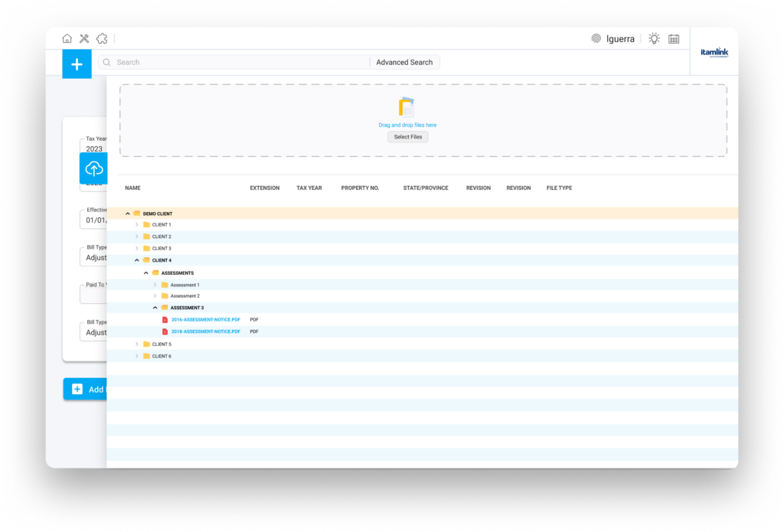Screen dimensions: 784x532
Task: Click the FILE TYPE column header
Action: [x=559, y=188]
